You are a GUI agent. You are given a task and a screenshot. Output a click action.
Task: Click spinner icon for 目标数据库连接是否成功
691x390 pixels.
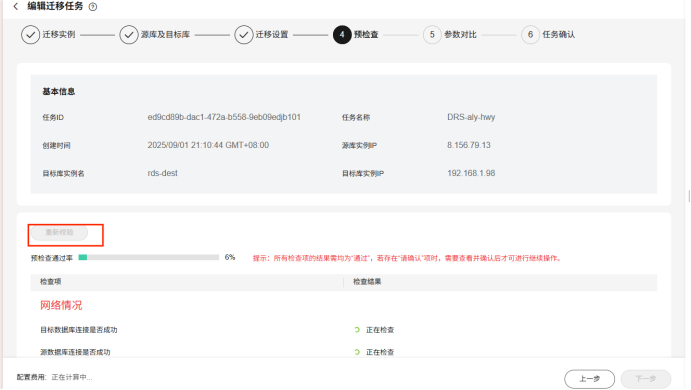[x=357, y=330]
